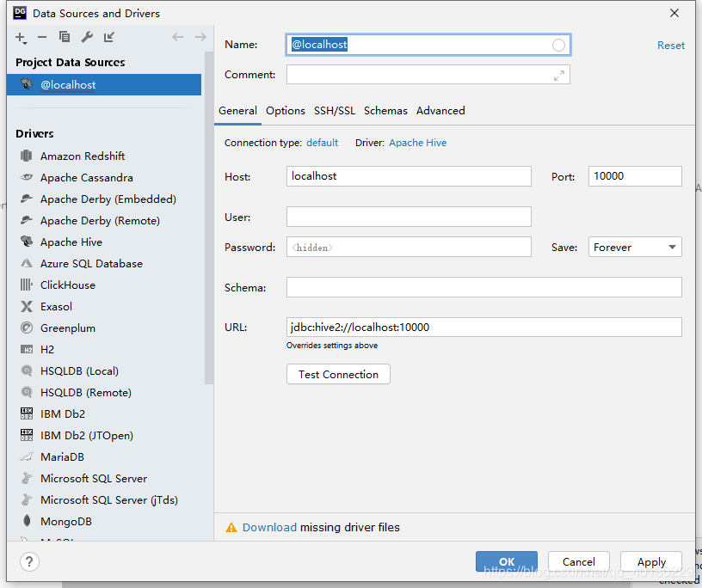Click the Port field showing 10000
This screenshot has width=702, height=588.
pyautogui.click(x=635, y=176)
